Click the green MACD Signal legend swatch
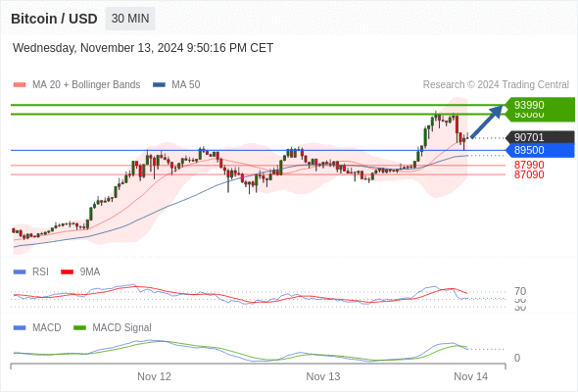The width and height of the screenshot is (578, 392). coord(79,328)
